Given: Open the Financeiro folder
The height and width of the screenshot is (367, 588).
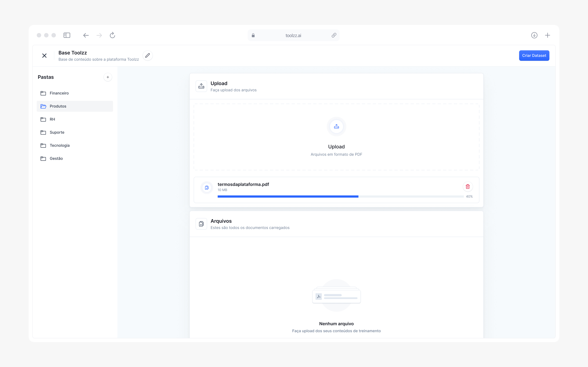Looking at the screenshot, I should [59, 93].
